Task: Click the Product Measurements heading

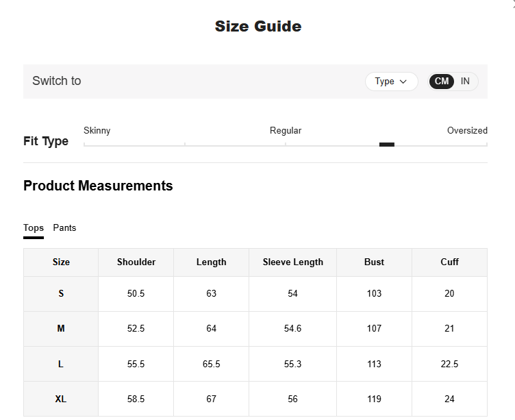Action: (x=98, y=186)
